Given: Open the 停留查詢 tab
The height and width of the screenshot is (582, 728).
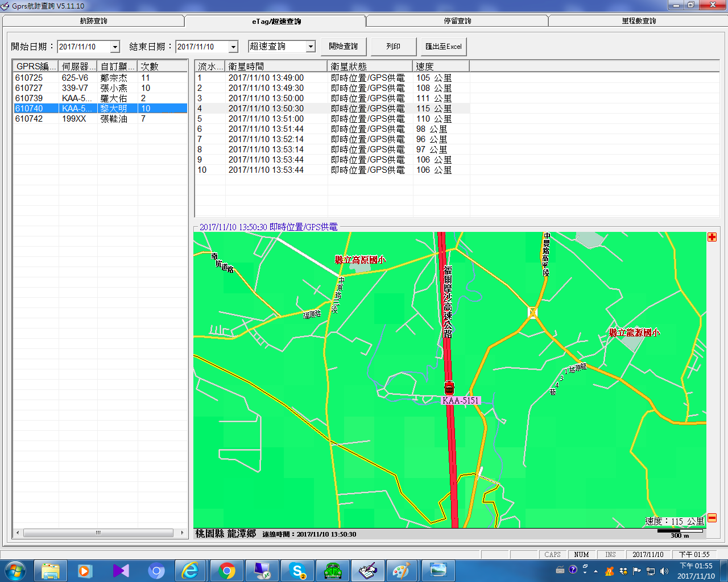Looking at the screenshot, I should [x=457, y=21].
